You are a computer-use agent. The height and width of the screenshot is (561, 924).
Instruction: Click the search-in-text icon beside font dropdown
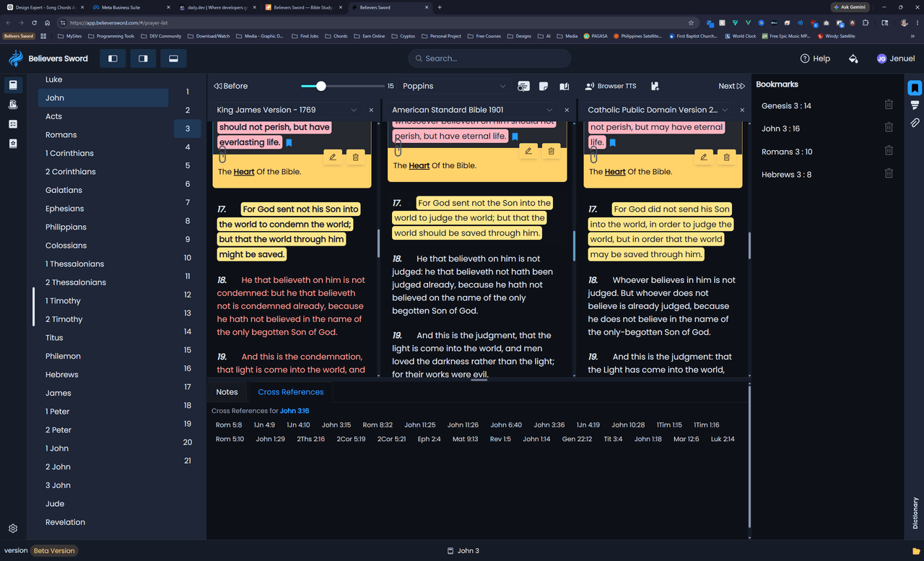pyautogui.click(x=523, y=86)
